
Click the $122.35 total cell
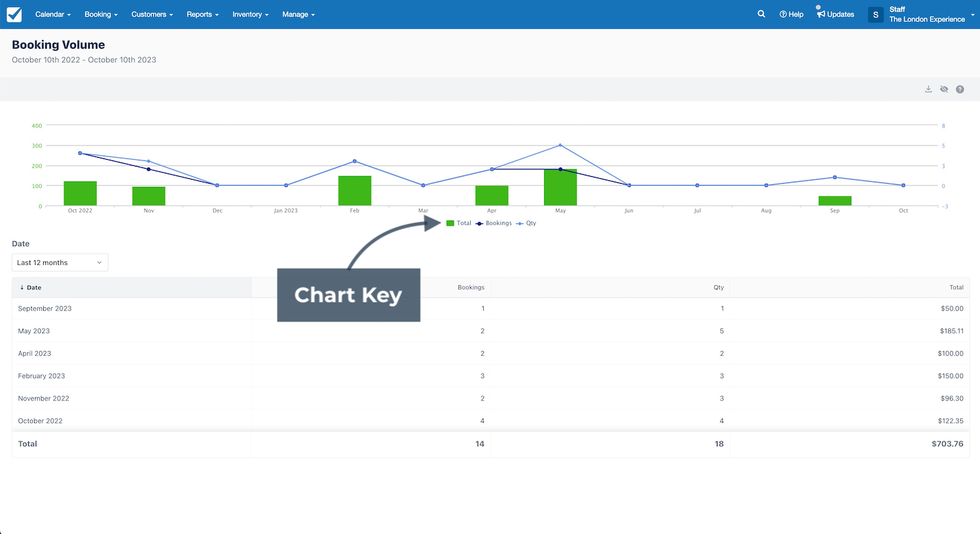click(950, 421)
